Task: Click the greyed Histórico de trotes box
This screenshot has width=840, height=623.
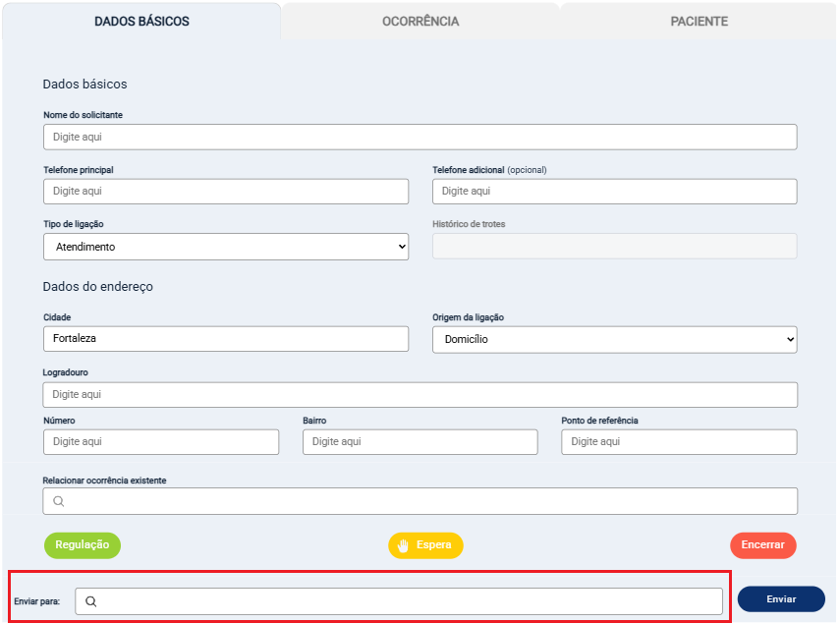Action: tap(614, 247)
